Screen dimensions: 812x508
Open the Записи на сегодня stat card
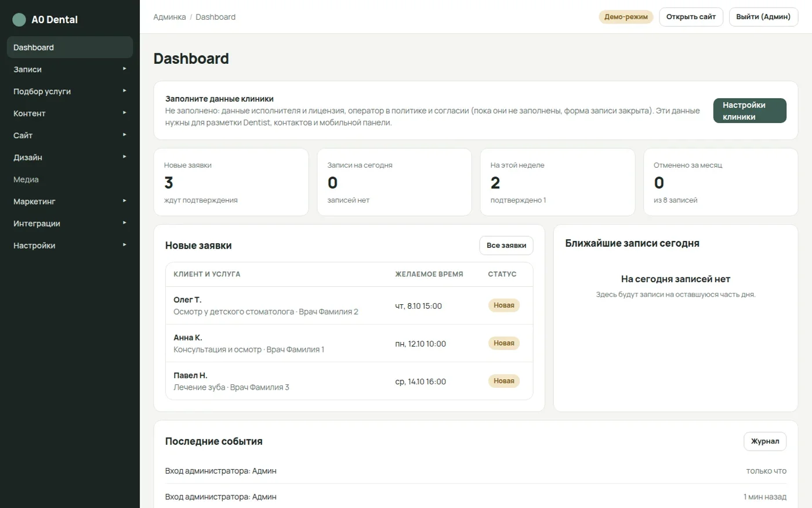pyautogui.click(x=394, y=182)
